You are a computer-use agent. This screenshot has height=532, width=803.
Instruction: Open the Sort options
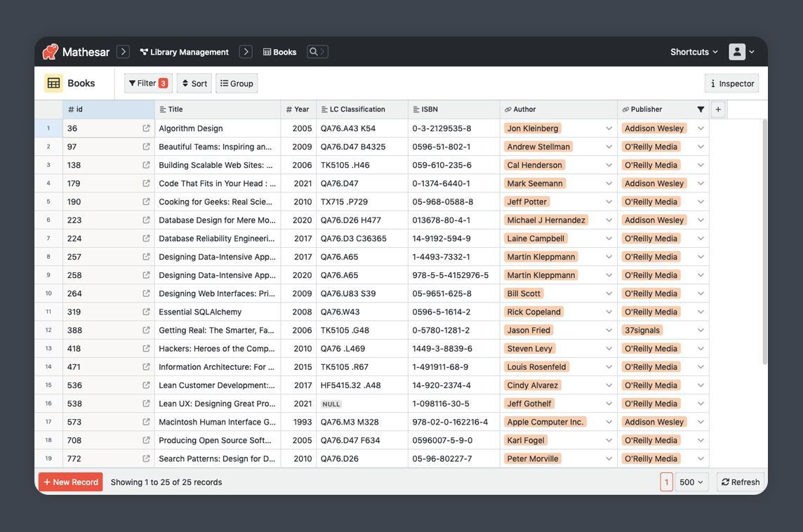pos(194,84)
